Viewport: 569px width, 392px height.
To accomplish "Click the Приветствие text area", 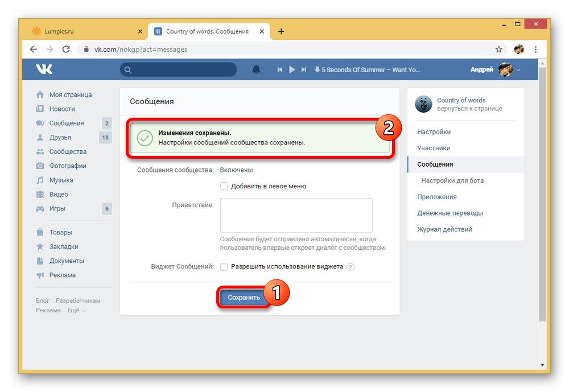I will pyautogui.click(x=296, y=215).
